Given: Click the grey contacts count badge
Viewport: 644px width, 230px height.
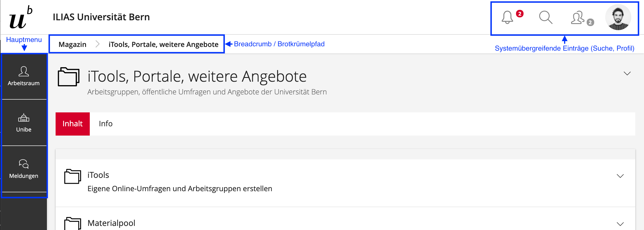Looking at the screenshot, I should point(590,22).
